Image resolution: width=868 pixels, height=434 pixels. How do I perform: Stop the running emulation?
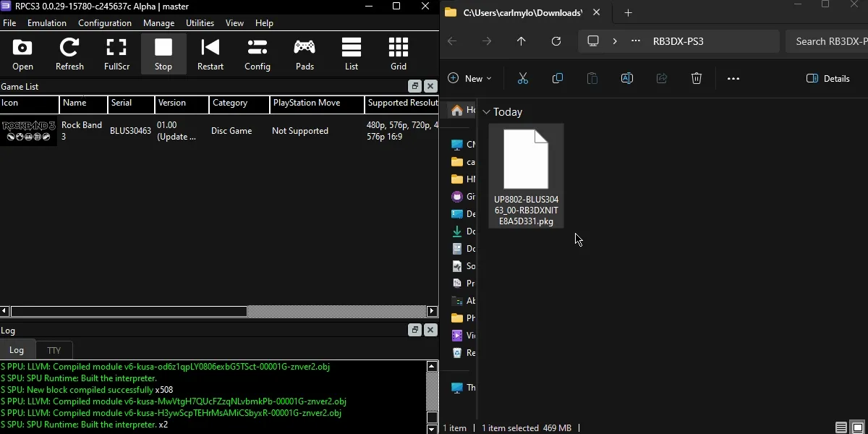tap(163, 54)
